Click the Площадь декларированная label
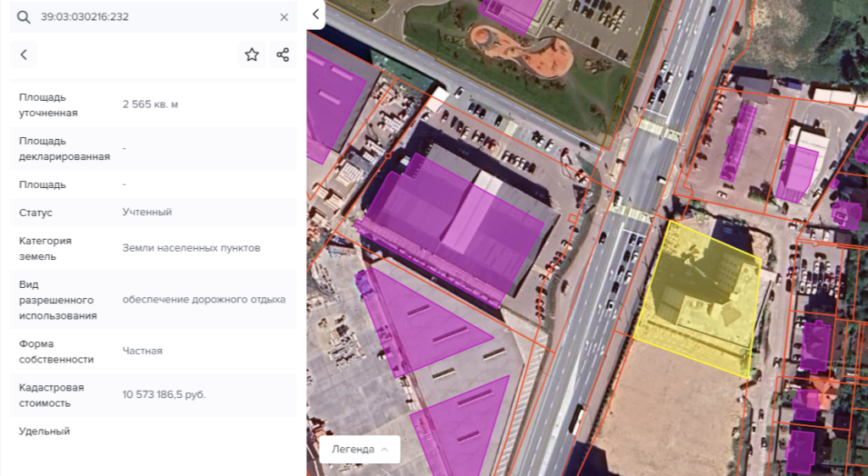The width and height of the screenshot is (868, 476). [x=64, y=149]
